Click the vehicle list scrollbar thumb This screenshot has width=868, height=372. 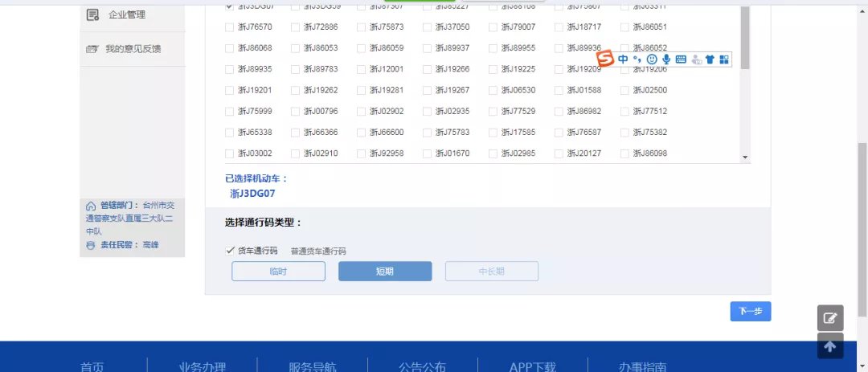pos(745,38)
